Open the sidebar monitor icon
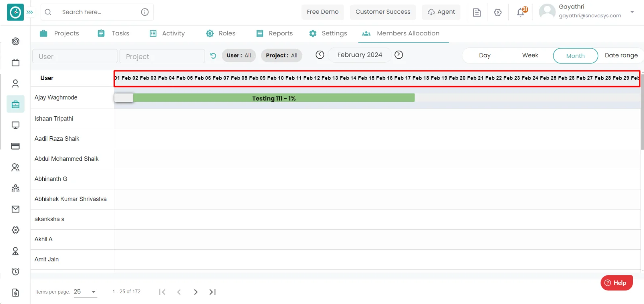This screenshot has height=304, width=644. [x=16, y=125]
